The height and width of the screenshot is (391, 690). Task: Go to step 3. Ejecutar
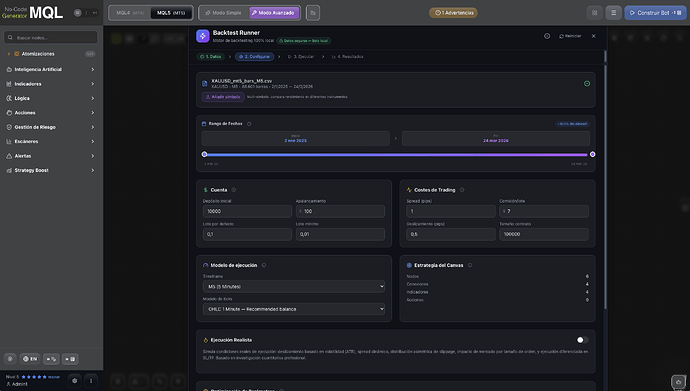(301, 57)
